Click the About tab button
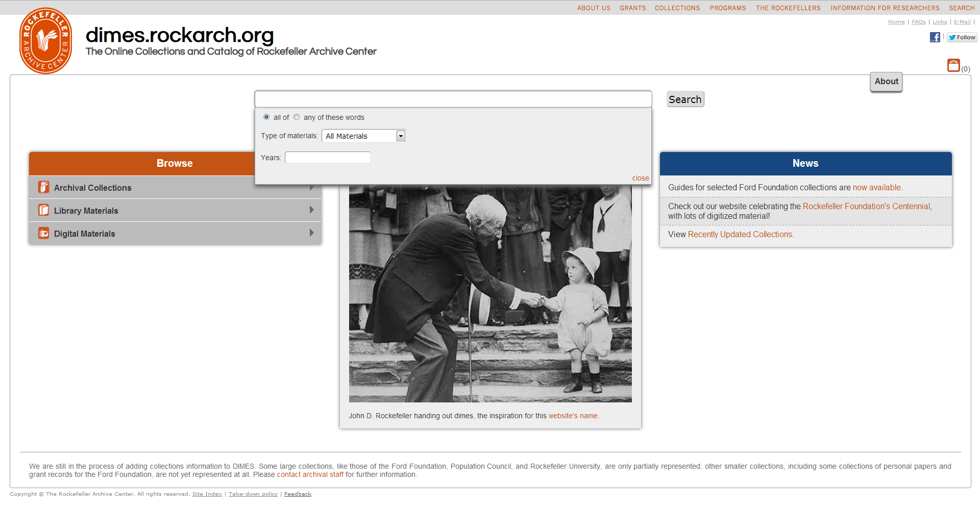 coord(886,82)
